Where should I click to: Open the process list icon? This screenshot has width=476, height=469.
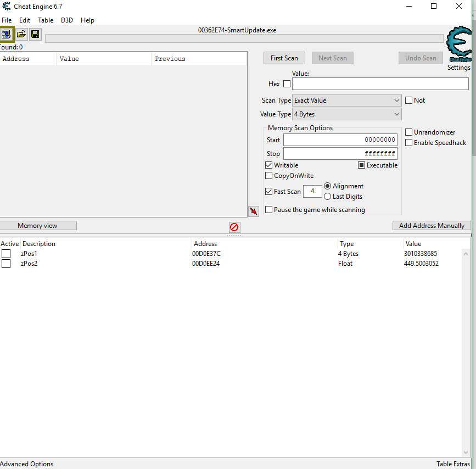pyautogui.click(x=7, y=34)
